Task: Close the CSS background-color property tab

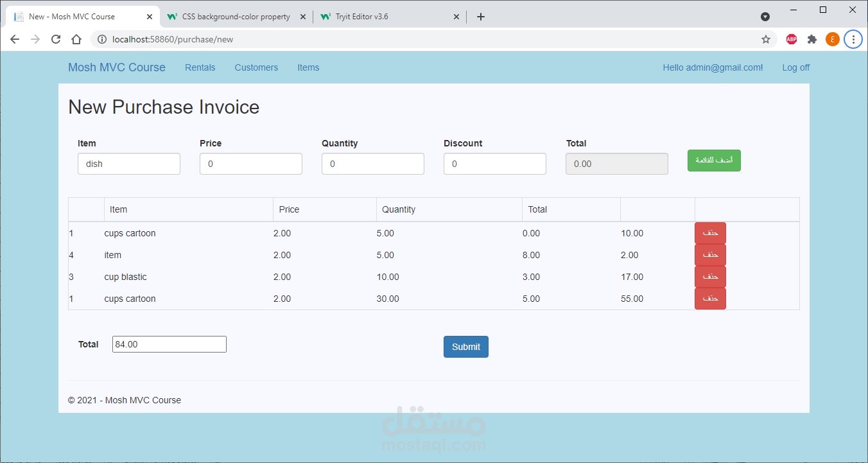Action: tap(302, 17)
